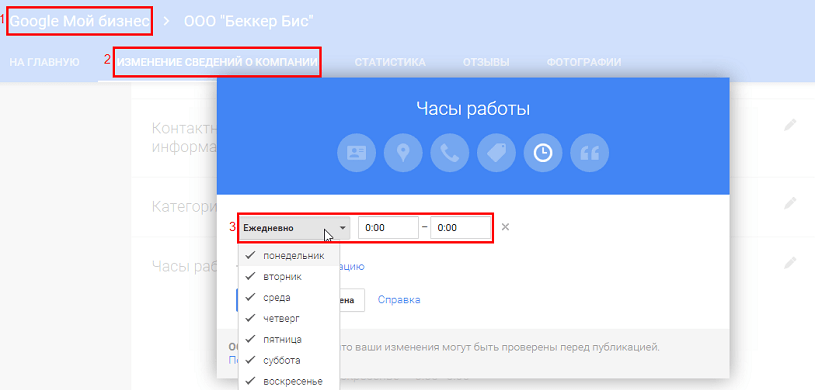Uncheck воскресенье in the day list
Screen dimensions: 815x390
(289, 381)
